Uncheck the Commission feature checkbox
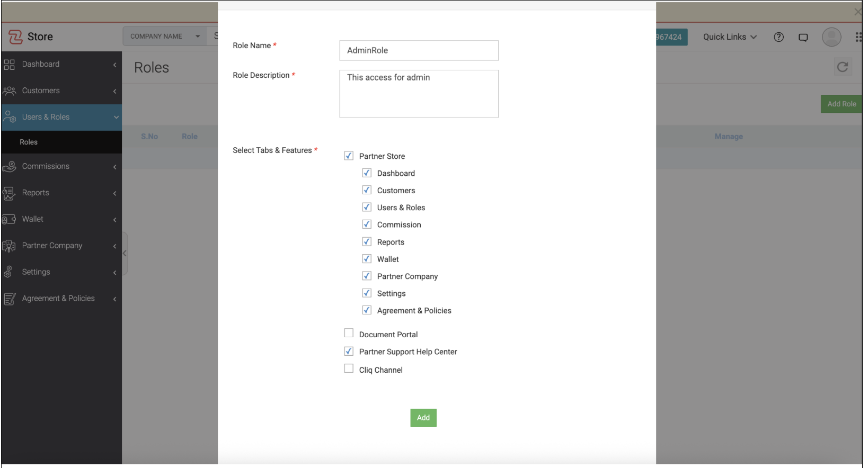868x468 pixels. pyautogui.click(x=367, y=224)
